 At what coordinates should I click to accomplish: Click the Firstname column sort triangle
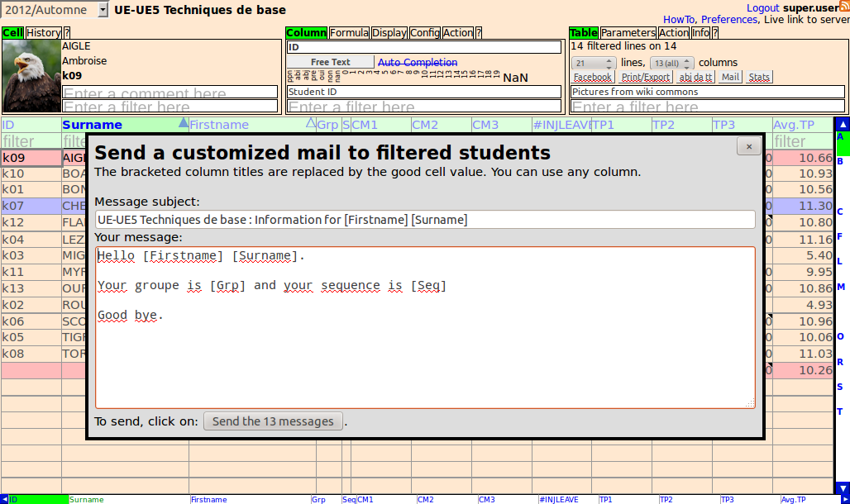point(311,123)
